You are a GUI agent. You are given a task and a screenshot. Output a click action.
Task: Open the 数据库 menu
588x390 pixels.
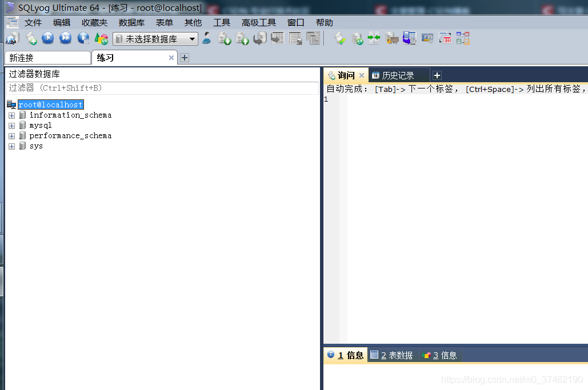[131, 23]
